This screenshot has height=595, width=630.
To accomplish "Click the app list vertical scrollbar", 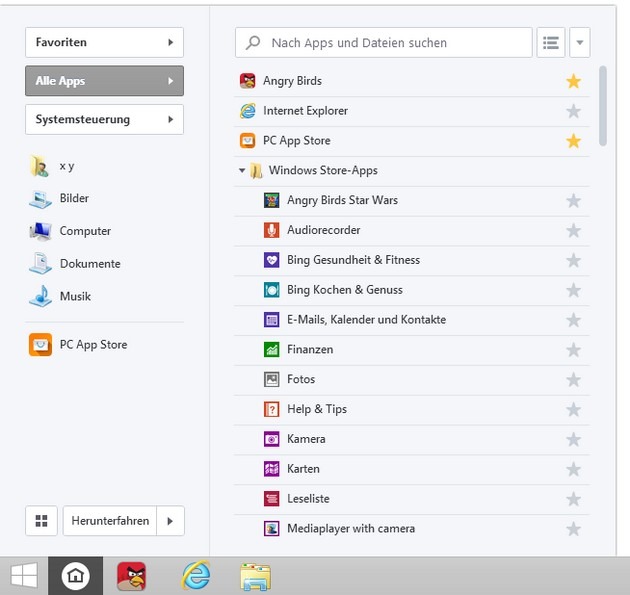I will point(603,106).
